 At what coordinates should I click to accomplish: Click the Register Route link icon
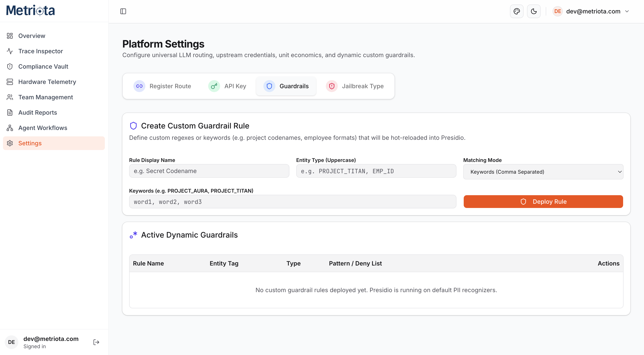click(139, 86)
